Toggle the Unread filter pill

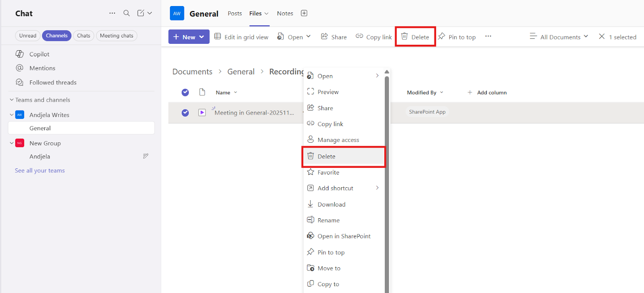(x=28, y=36)
